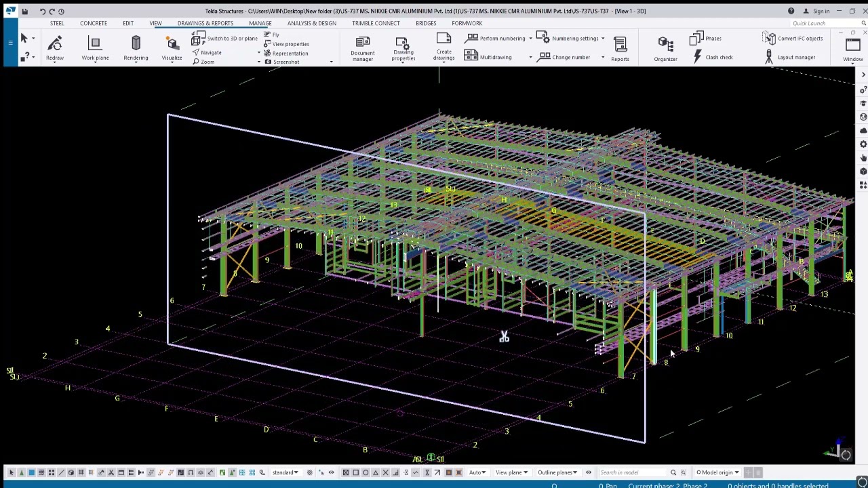
Task: Toggle snap to points (boxed X) switch
Action: click(x=346, y=472)
